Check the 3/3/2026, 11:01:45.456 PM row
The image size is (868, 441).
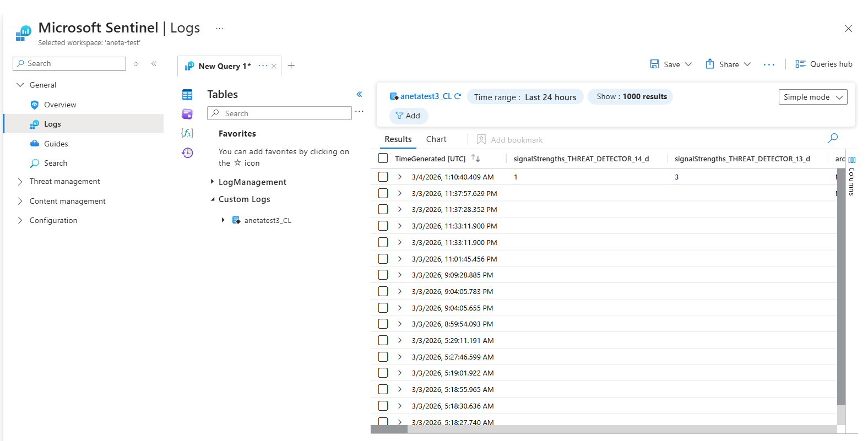click(383, 259)
